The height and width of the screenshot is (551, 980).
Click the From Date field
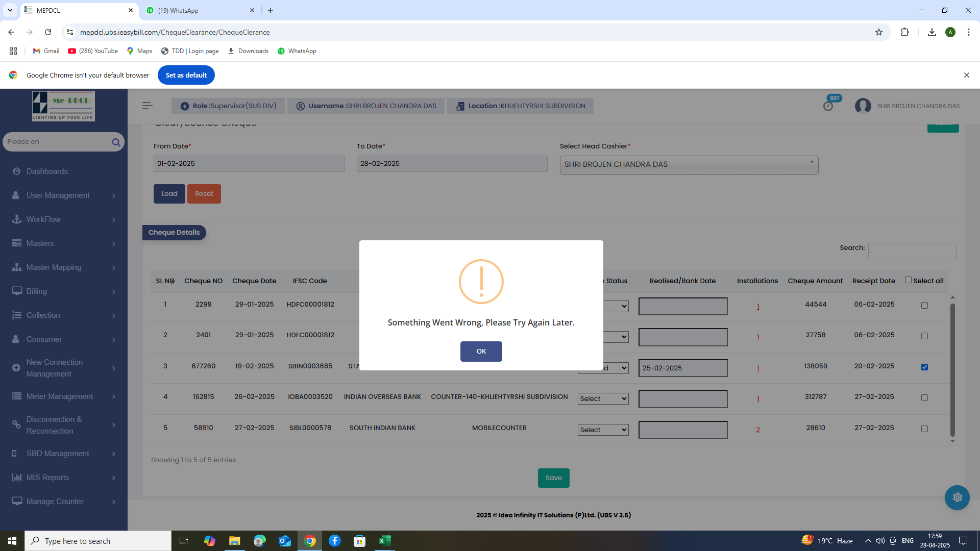tap(249, 164)
